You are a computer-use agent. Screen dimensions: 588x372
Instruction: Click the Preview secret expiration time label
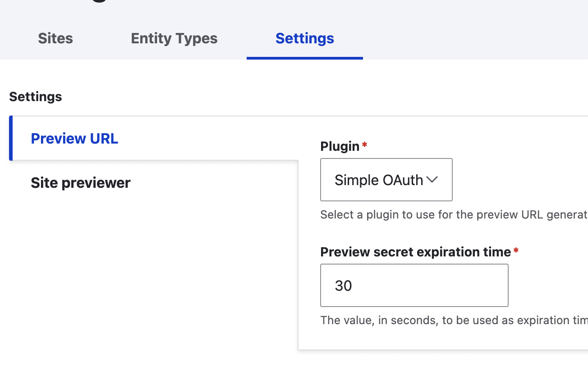(x=415, y=252)
